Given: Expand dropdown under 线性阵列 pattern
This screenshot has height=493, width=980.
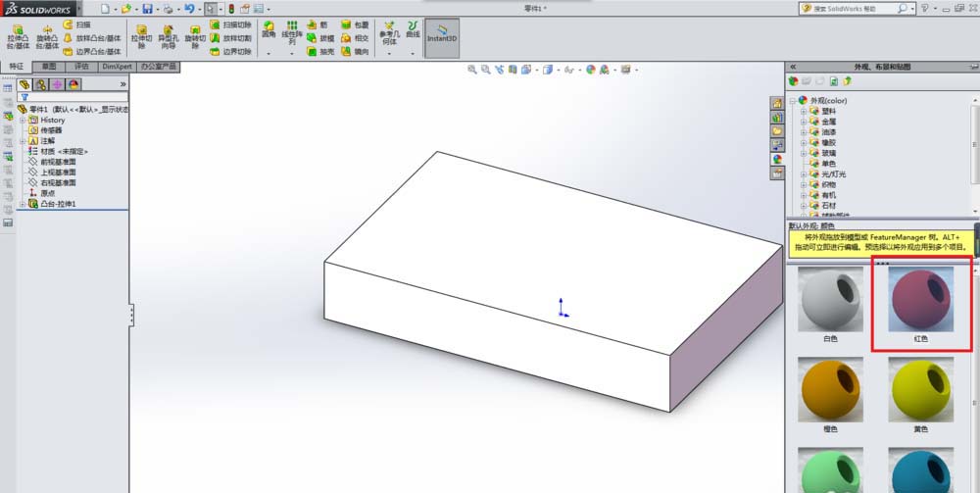Looking at the screenshot, I should tap(292, 54).
